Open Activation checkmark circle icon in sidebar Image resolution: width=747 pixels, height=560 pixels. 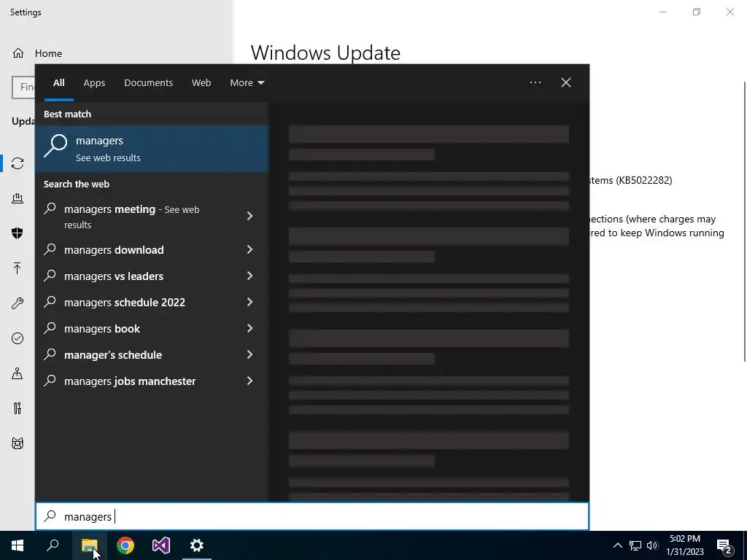pyautogui.click(x=18, y=338)
